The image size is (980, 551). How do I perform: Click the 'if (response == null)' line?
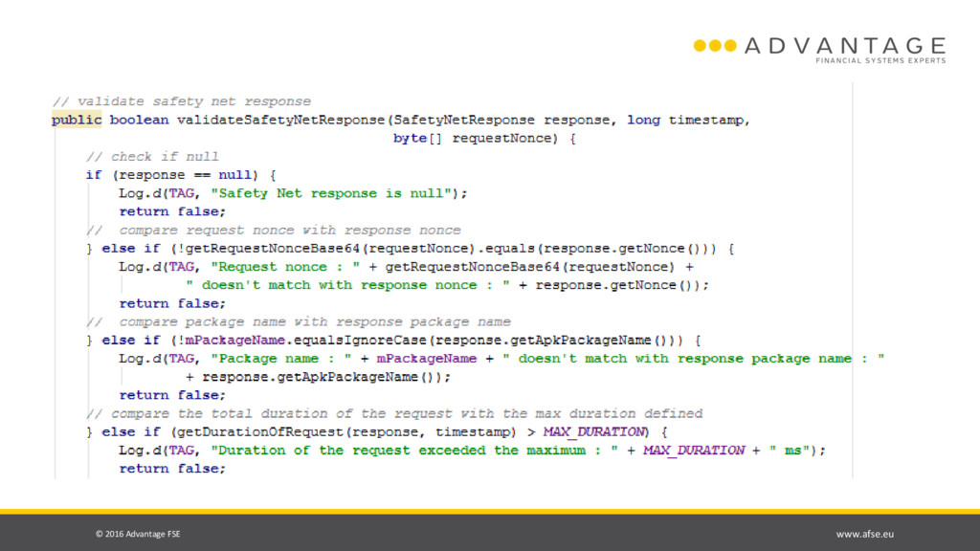pos(181,175)
